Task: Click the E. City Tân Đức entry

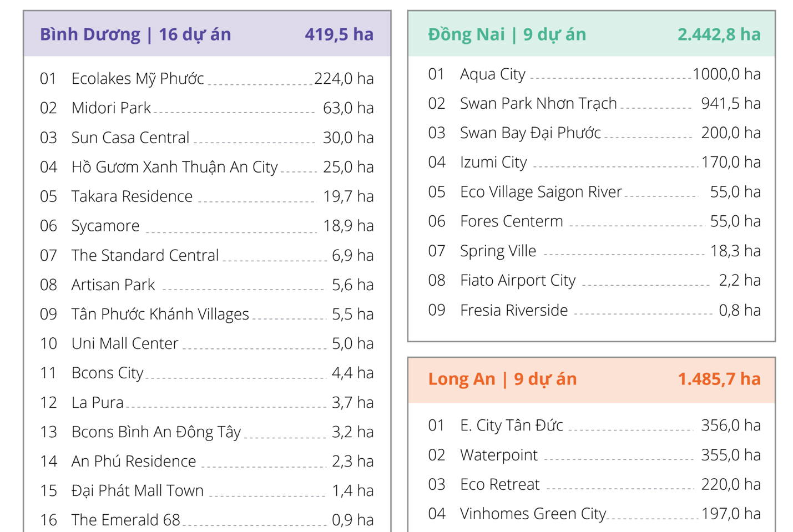Action: coord(511,425)
